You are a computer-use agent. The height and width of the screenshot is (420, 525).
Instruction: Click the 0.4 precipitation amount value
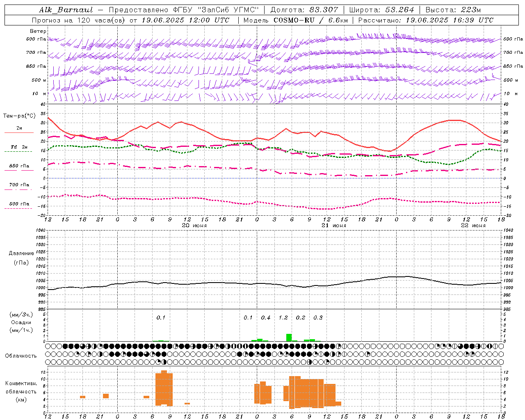266,317
